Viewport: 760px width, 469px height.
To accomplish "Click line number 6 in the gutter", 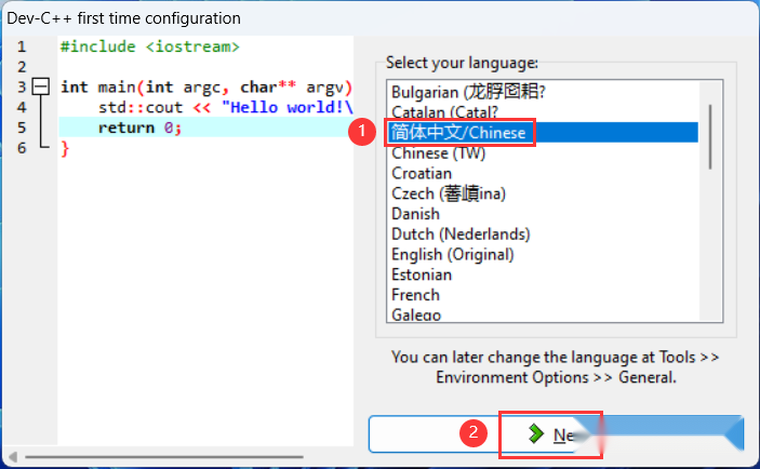I will pos(21,148).
